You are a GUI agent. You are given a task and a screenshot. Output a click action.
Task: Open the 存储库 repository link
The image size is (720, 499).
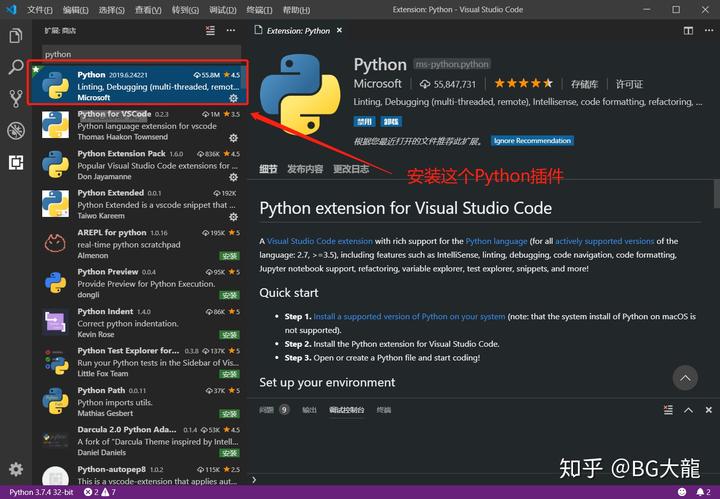point(585,84)
